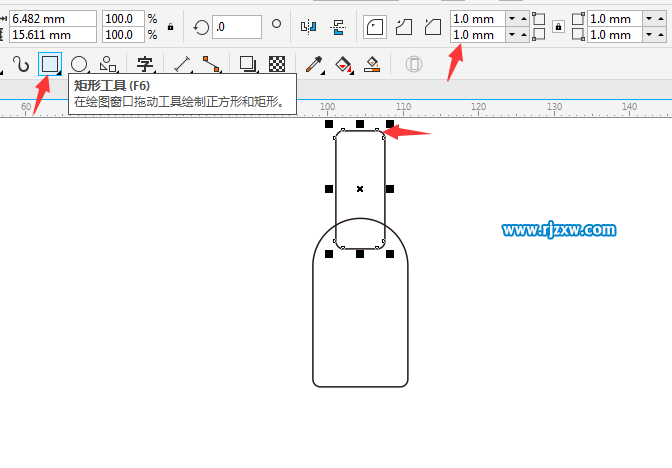
Task: Click the middle-right selection handle of rectangle
Action: (390, 189)
